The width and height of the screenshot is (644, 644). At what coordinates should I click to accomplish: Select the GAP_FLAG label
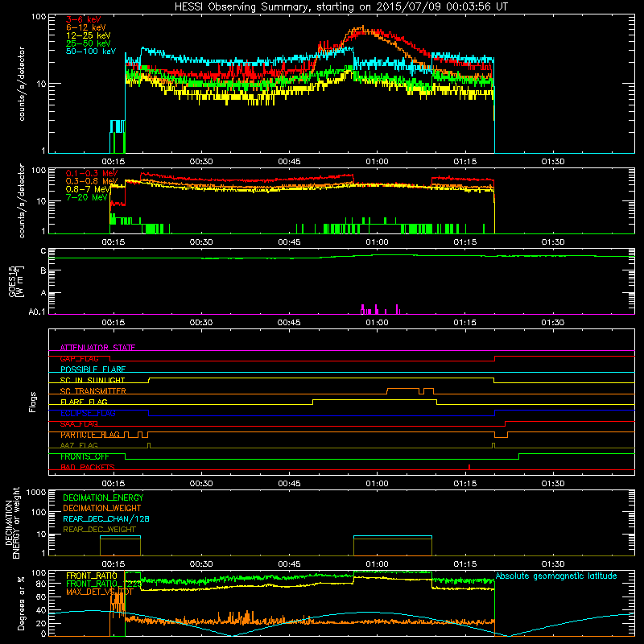pos(80,358)
